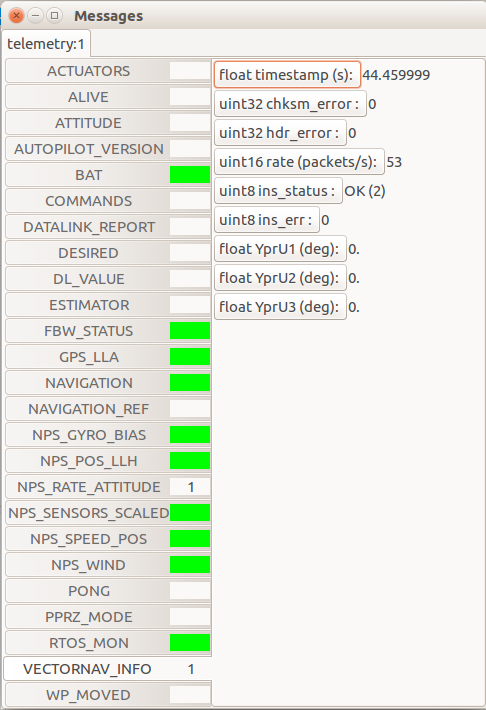Open the telemetry:1 tab
Screen dimensions: 486x710
(46, 44)
